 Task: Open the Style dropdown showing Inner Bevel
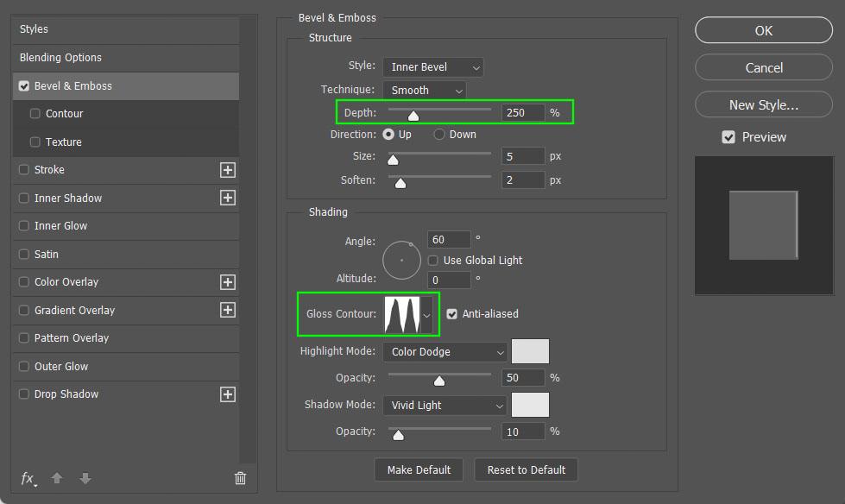pos(433,67)
